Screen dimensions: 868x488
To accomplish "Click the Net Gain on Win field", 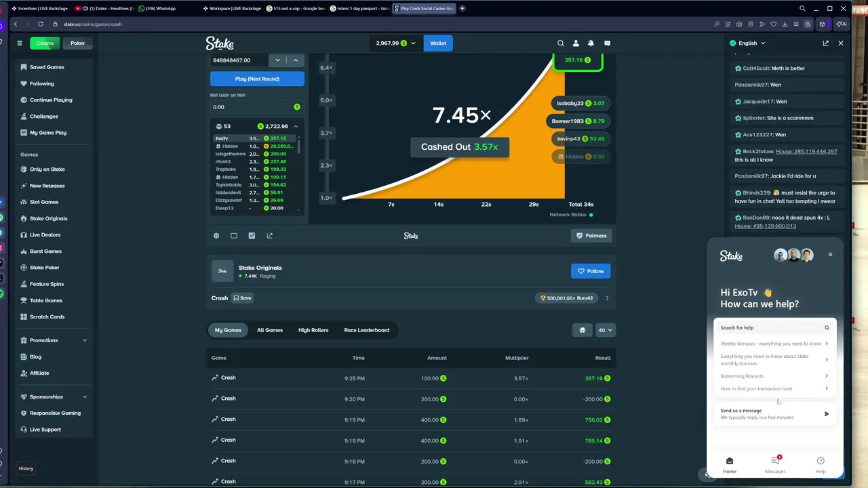I will point(257,107).
